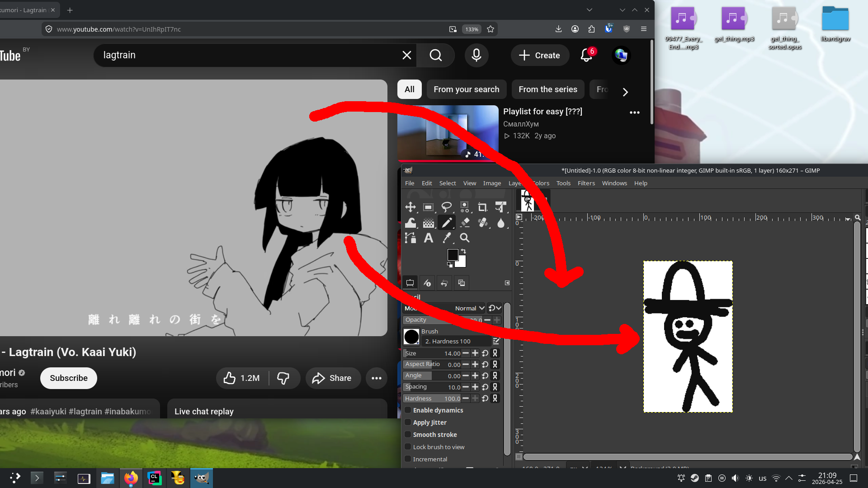Reset the Size value to brush default
This screenshot has width=868, height=488.
(485, 353)
